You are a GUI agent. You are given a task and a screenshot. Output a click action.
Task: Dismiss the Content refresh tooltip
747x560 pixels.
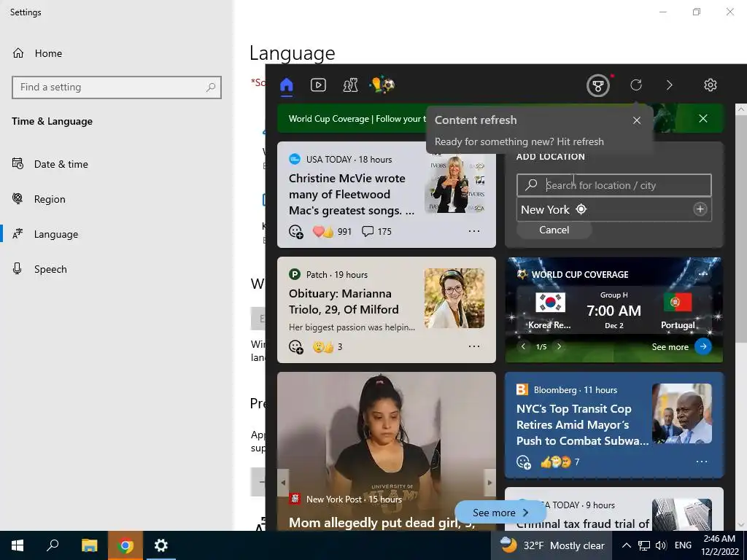point(637,120)
